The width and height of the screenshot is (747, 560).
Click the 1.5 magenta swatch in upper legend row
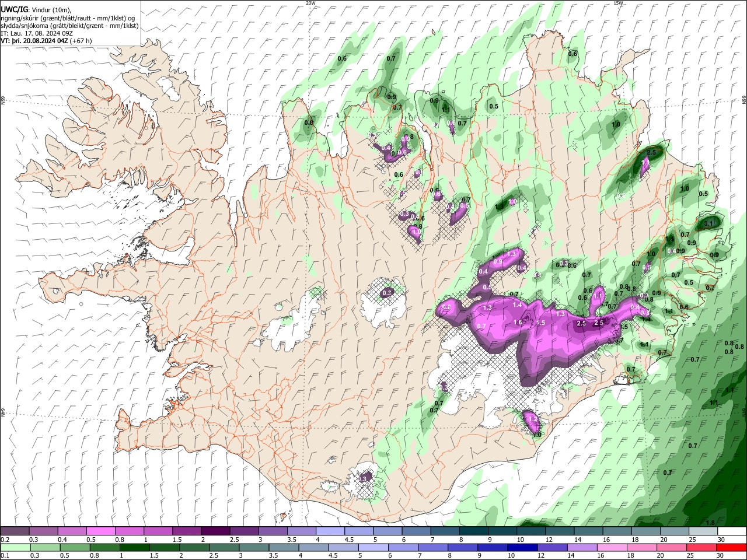(187, 531)
